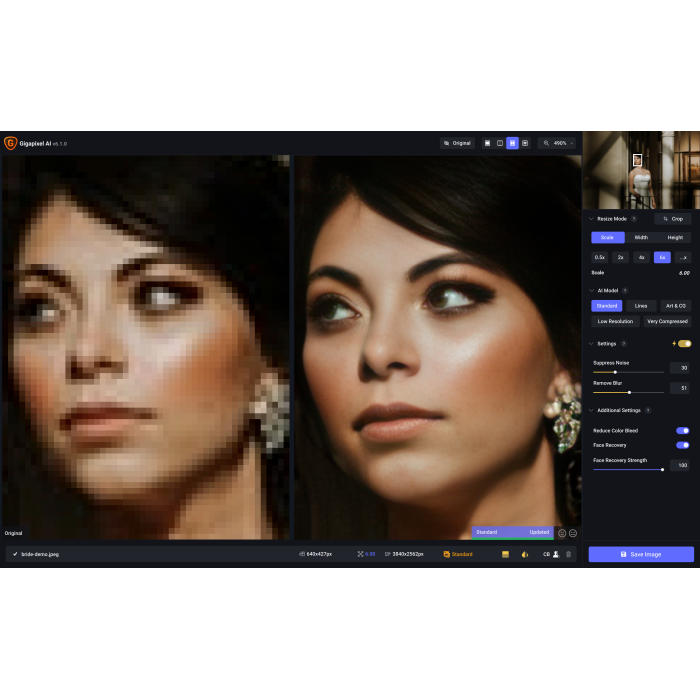This screenshot has width=700, height=700.
Task: Collapse the Settings section
Action: (x=591, y=344)
